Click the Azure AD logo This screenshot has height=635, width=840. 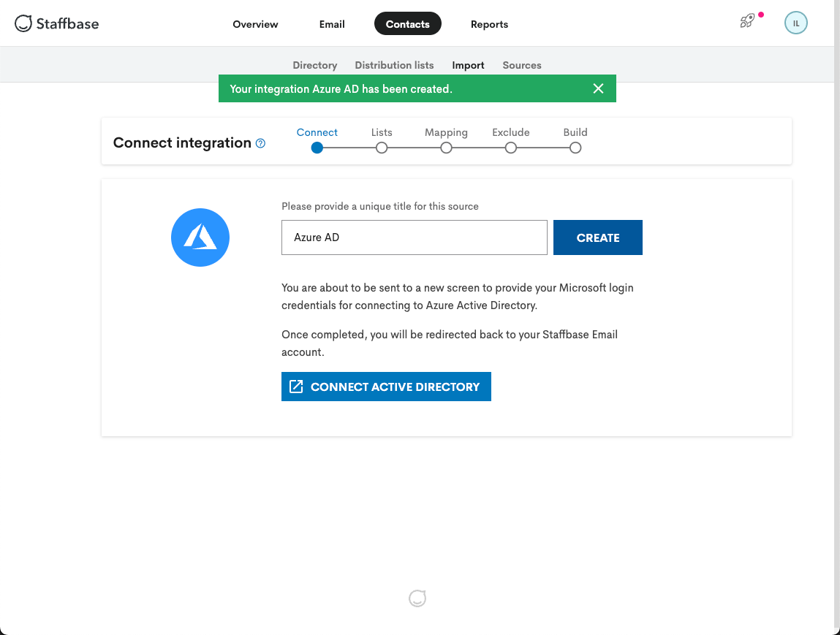[x=200, y=237]
